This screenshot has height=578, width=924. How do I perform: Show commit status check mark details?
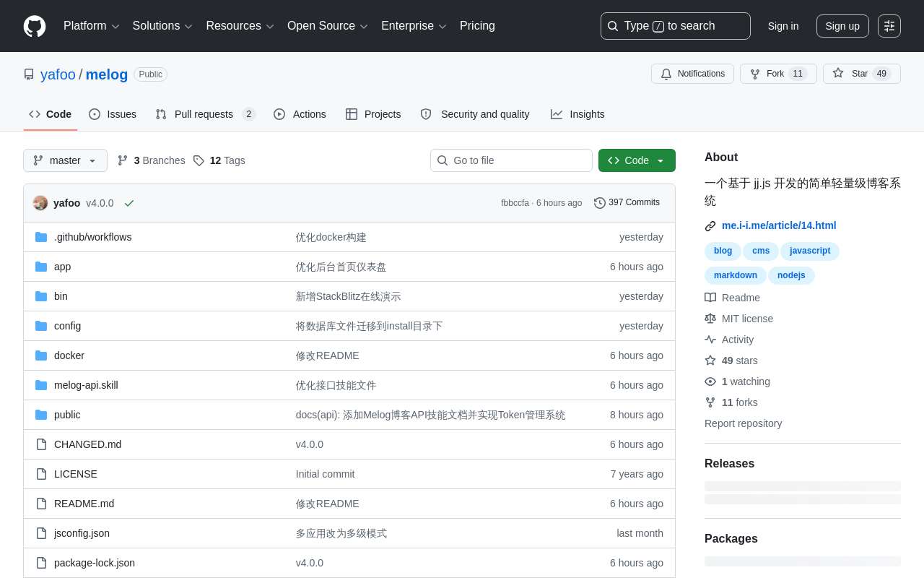(129, 203)
